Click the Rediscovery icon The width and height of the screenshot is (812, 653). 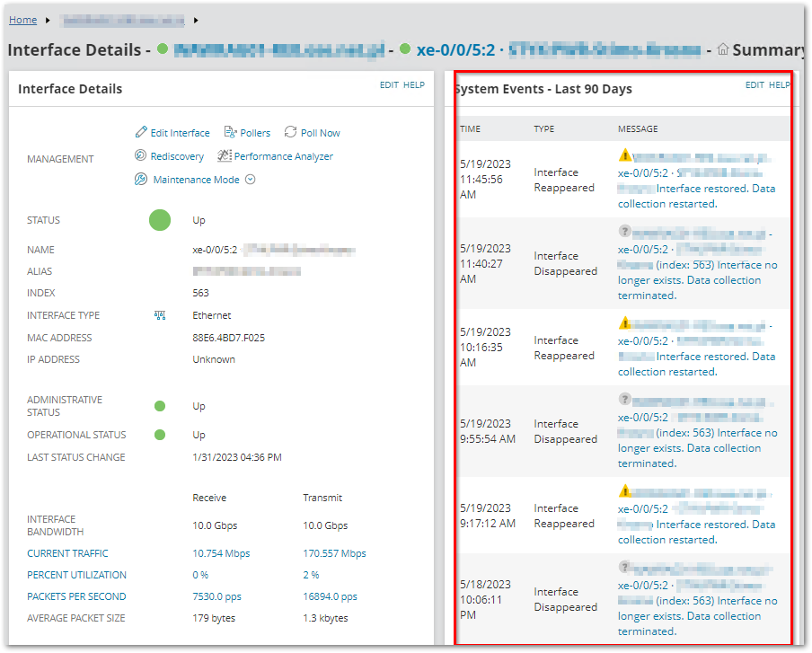click(x=140, y=155)
